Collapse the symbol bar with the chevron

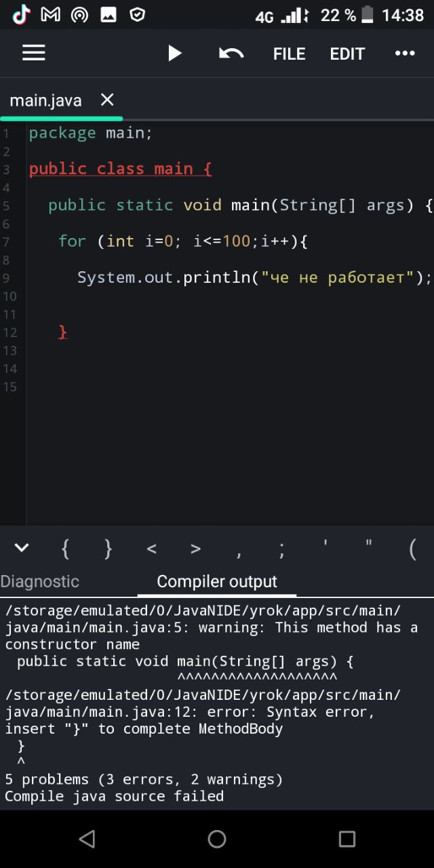pyautogui.click(x=22, y=548)
